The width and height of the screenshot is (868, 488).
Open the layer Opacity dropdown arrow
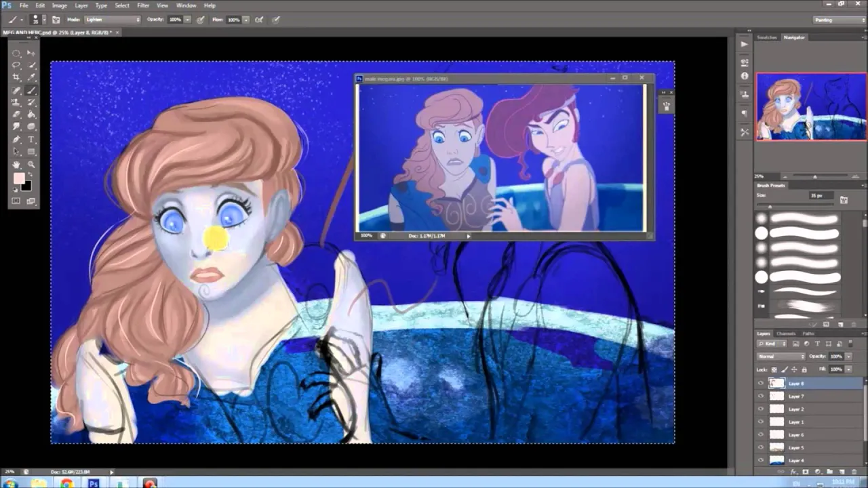click(x=849, y=357)
